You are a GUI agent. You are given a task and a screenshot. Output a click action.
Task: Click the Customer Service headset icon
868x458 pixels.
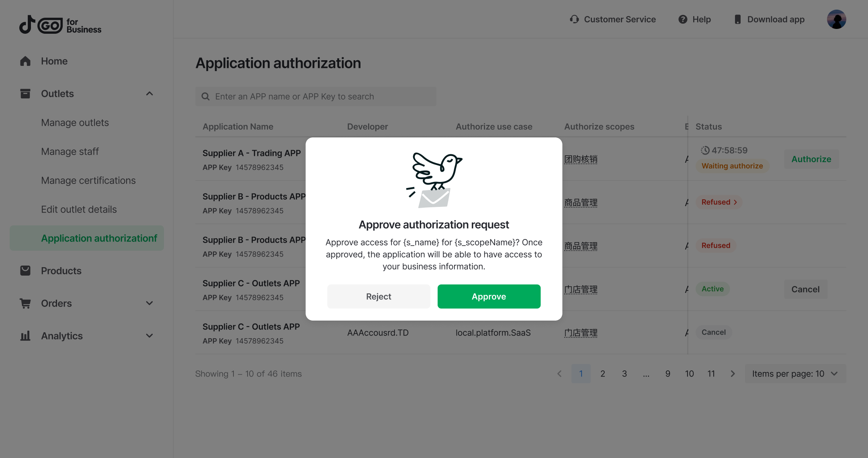(574, 19)
